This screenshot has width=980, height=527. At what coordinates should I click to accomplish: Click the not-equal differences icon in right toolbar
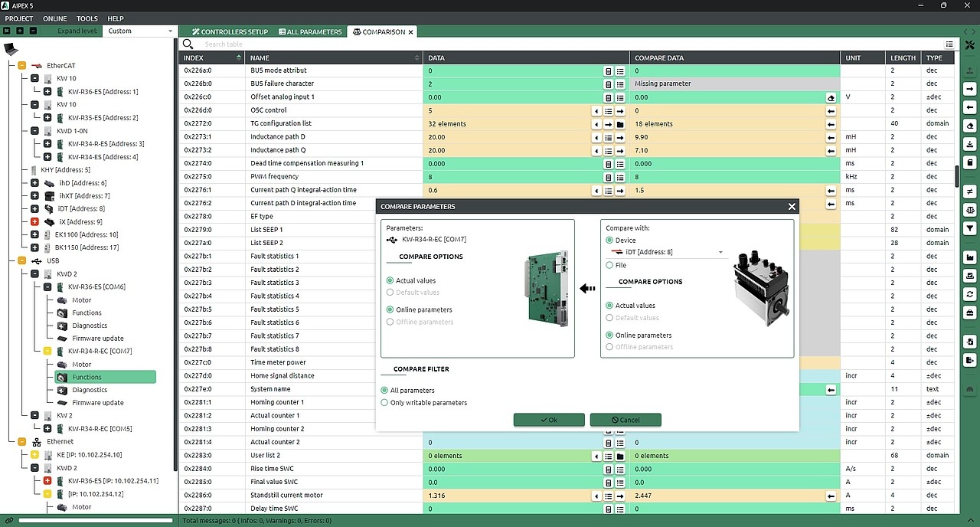pos(970,191)
